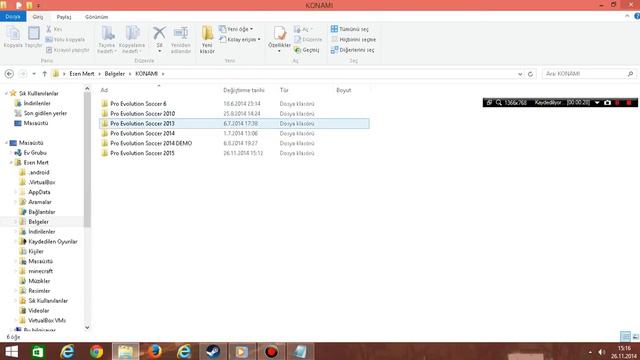Click Tümünü seç (select all)
This screenshot has height=360, width=640.
349,29
